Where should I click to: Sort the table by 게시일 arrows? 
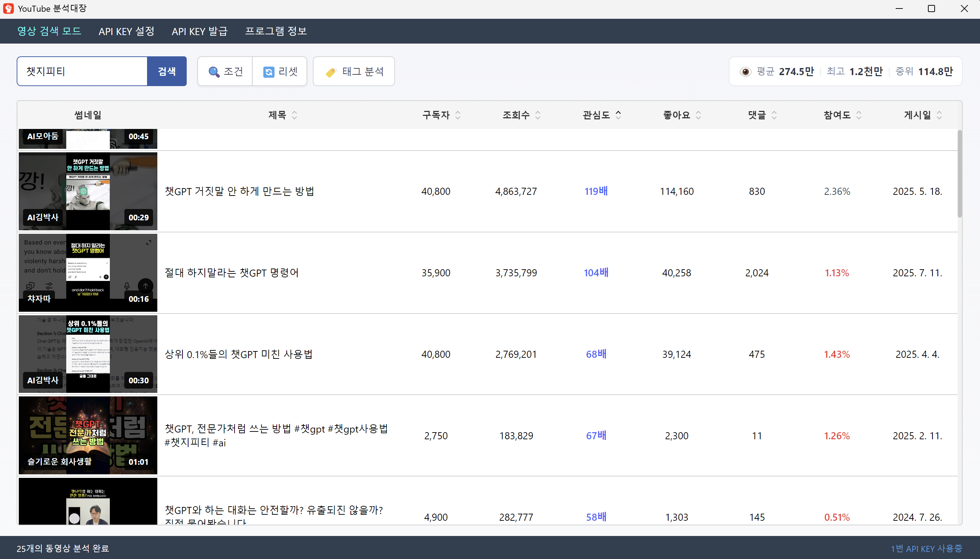[939, 115]
